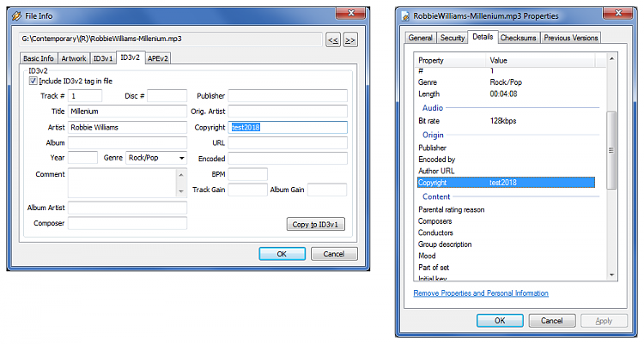
Task: Open the Previous Versions tab
Action: pos(570,38)
